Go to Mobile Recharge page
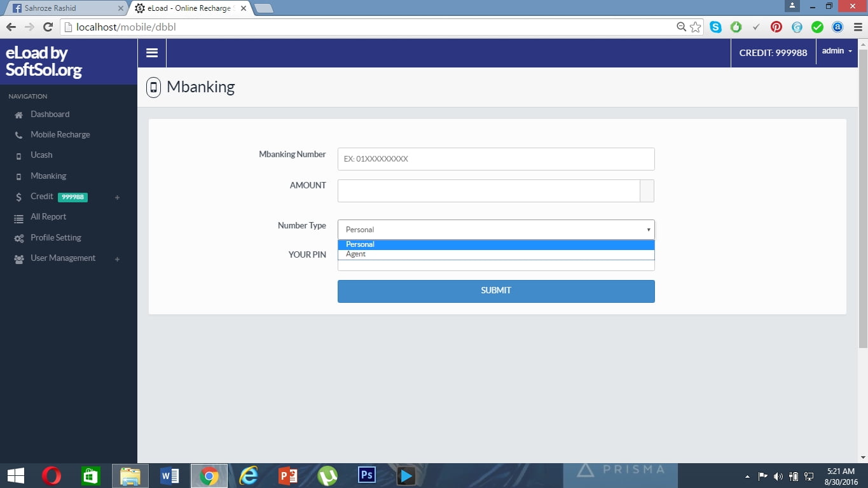The image size is (868, 488). [60, 135]
